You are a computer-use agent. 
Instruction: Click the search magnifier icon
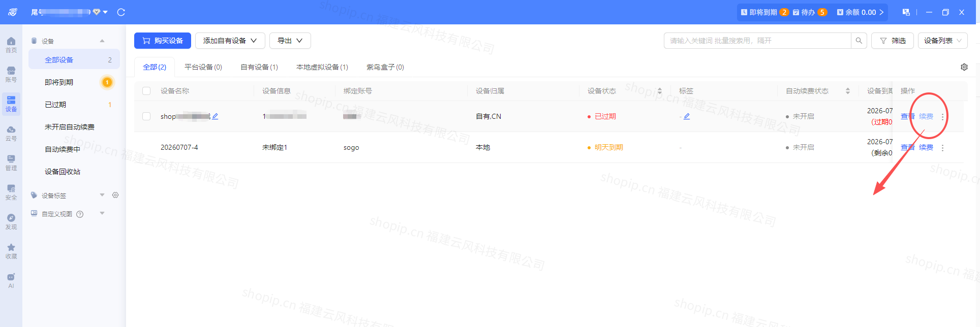coord(859,41)
